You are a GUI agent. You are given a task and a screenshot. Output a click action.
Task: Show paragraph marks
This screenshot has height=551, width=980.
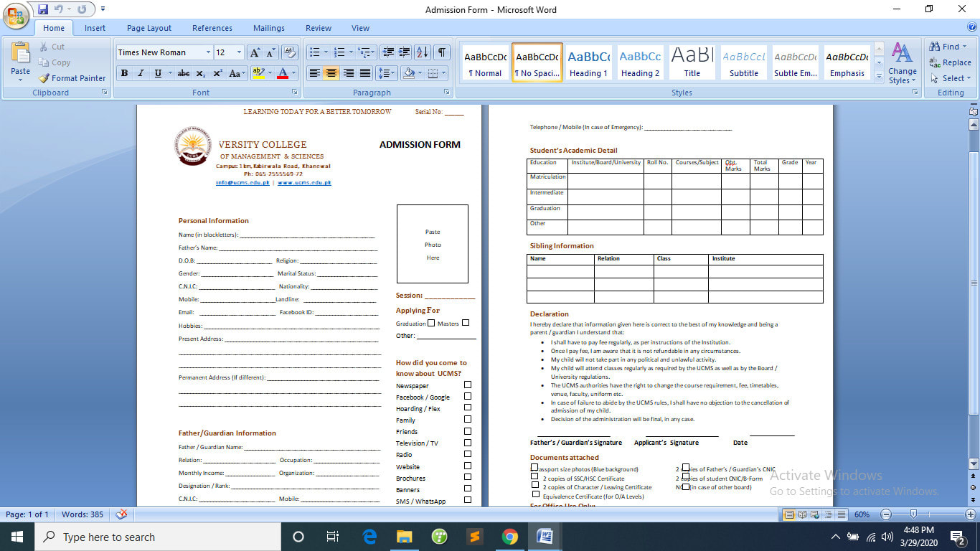pyautogui.click(x=442, y=52)
